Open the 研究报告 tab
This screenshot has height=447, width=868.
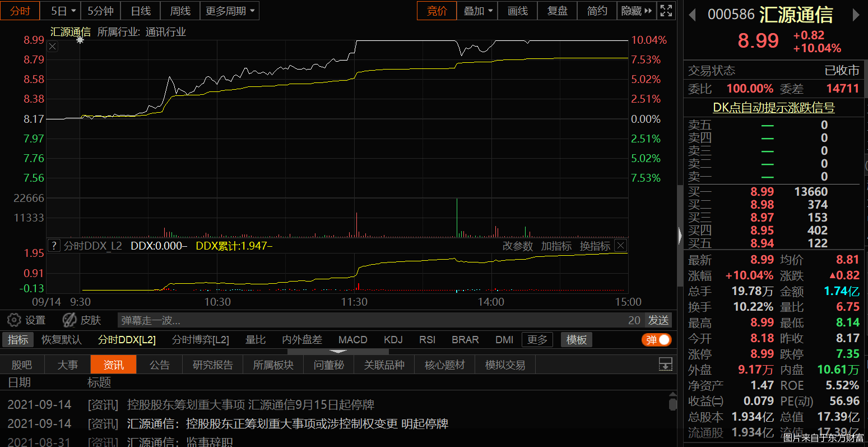(213, 365)
